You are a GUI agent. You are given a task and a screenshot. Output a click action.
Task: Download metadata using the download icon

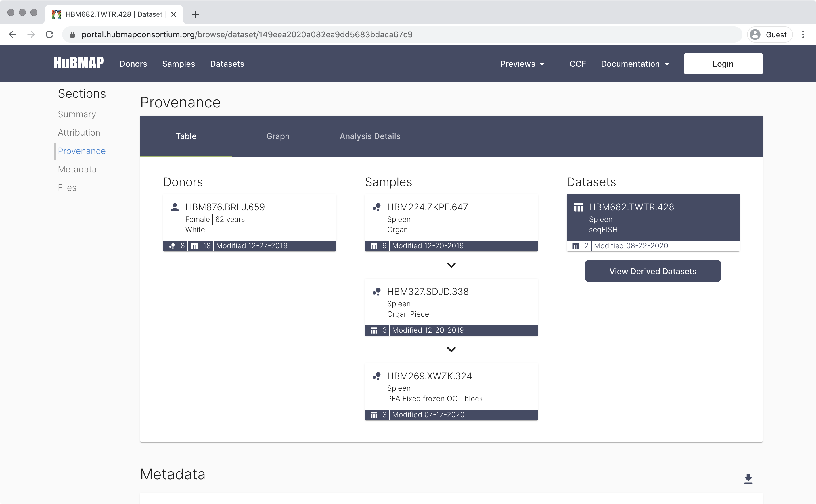point(748,478)
